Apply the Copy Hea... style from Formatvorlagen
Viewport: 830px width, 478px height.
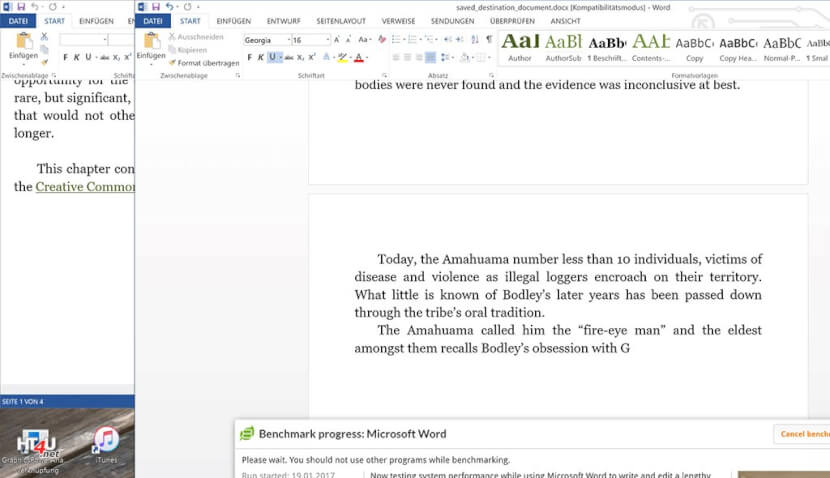[738, 48]
